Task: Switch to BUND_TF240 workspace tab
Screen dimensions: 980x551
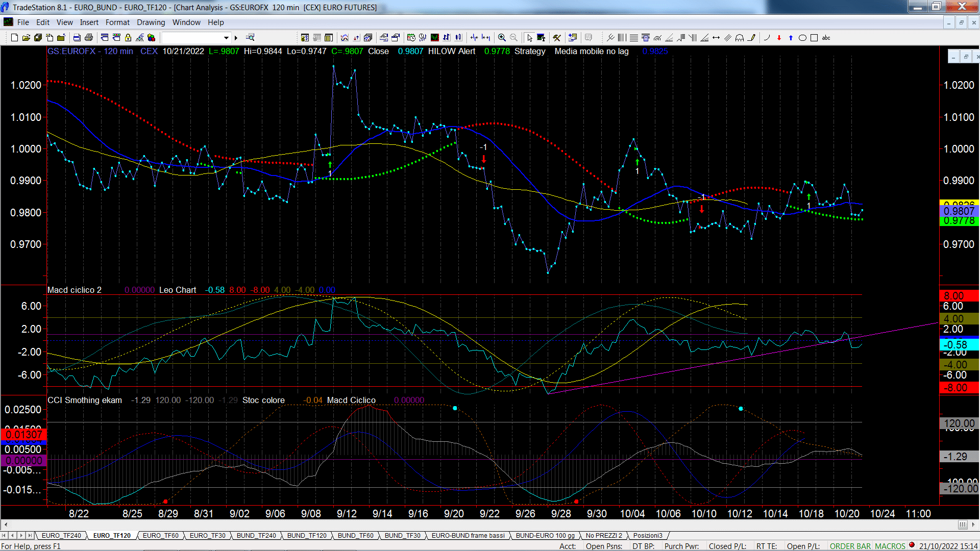Action: point(256,535)
